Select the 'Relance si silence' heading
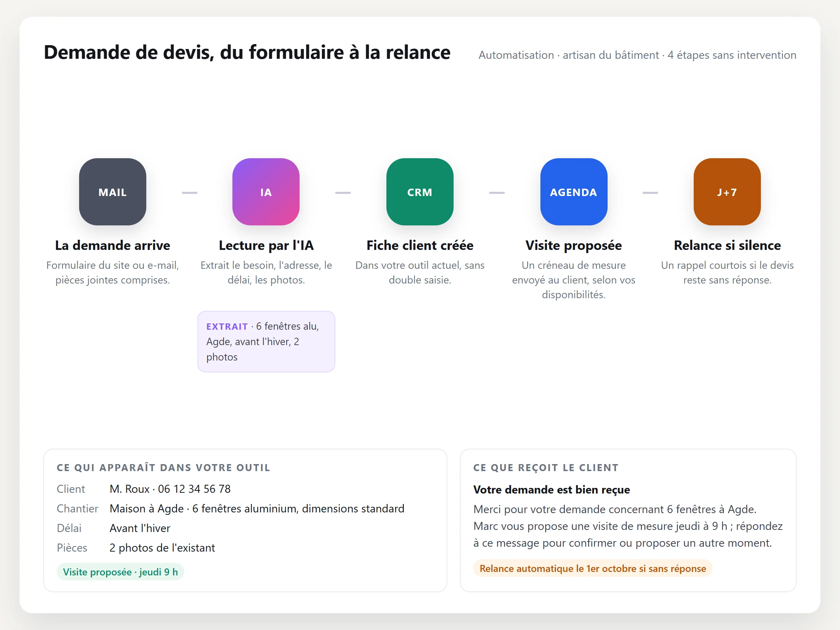This screenshot has height=630, width=840. [727, 245]
